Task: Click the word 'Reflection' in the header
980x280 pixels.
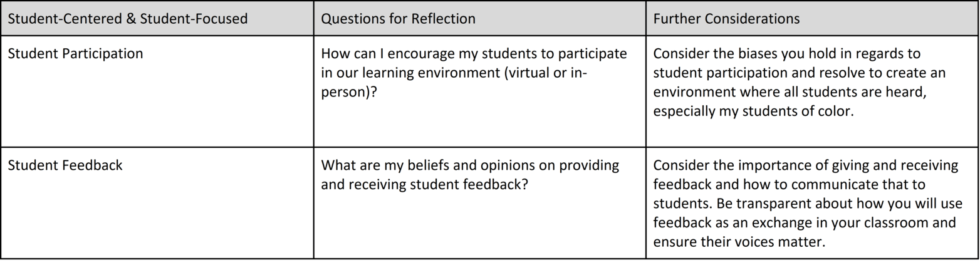Action: pos(444,19)
